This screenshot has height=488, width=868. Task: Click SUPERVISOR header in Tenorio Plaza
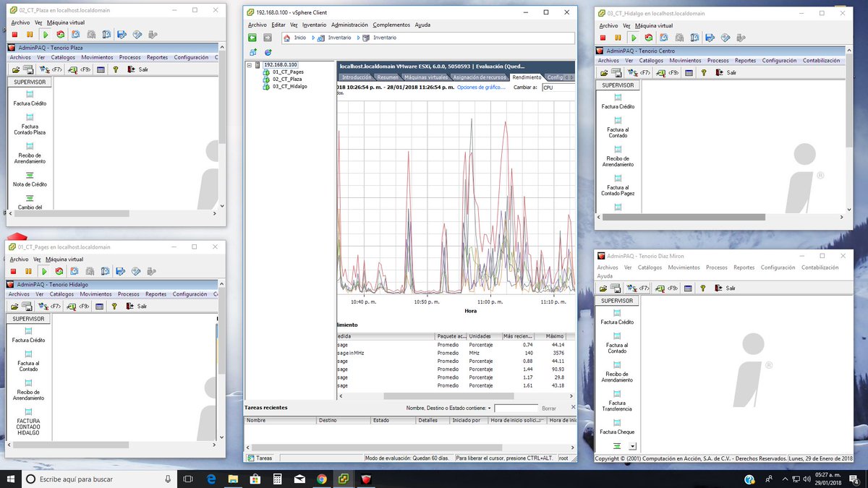coord(30,82)
